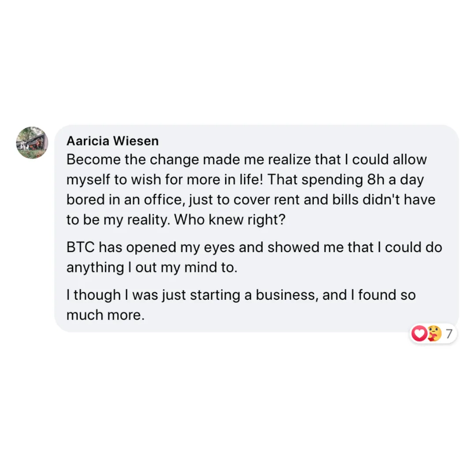Click the line "anything I out my mind to."
Screen dimensions: 476x476
(x=152, y=268)
